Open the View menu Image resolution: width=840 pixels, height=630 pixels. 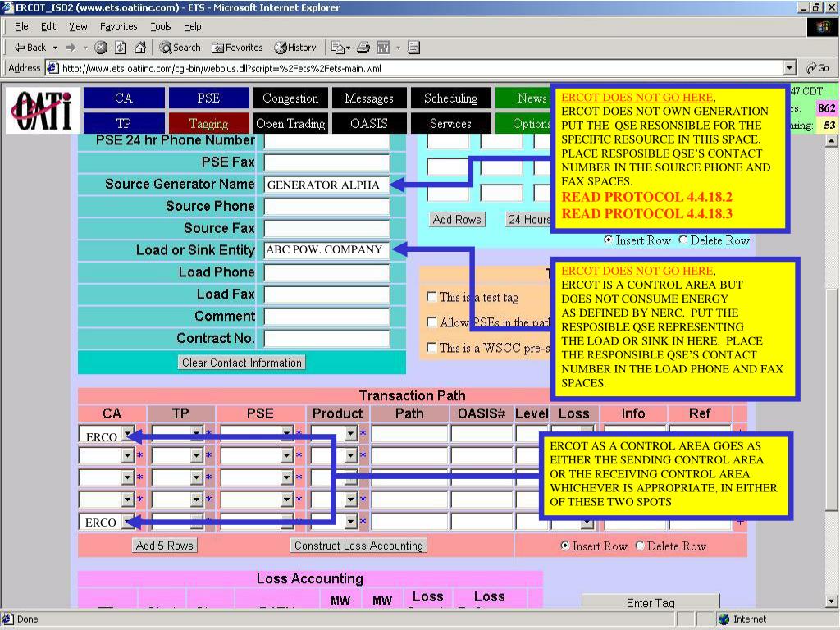[78, 26]
